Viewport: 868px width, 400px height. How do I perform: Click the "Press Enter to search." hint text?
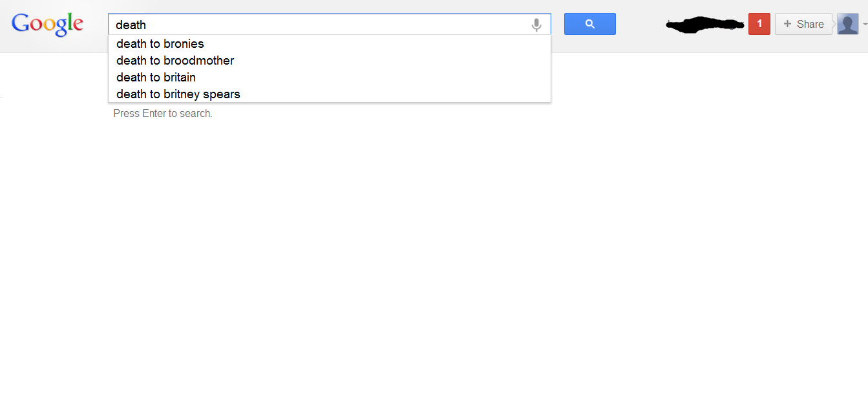(x=163, y=114)
